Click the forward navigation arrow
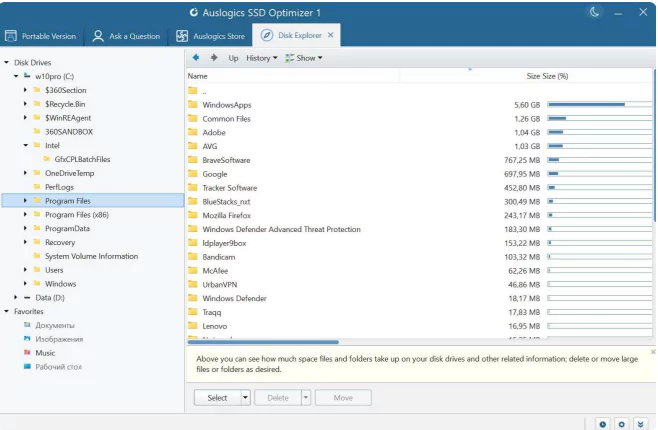The width and height of the screenshot is (658, 430). click(x=214, y=57)
